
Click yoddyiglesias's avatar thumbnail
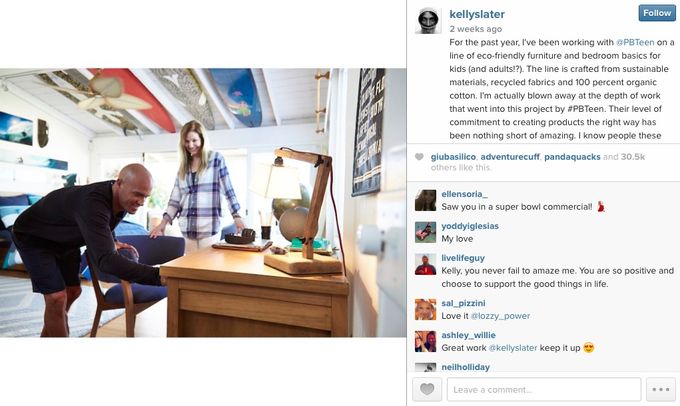pyautogui.click(x=425, y=232)
